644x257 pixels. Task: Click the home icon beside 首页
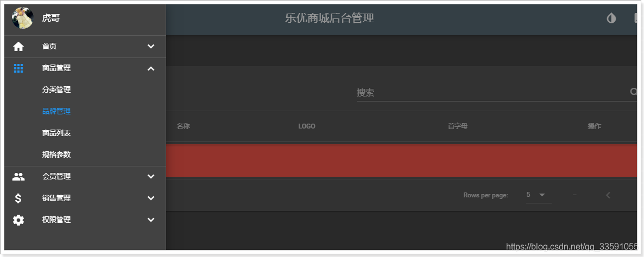click(x=18, y=47)
